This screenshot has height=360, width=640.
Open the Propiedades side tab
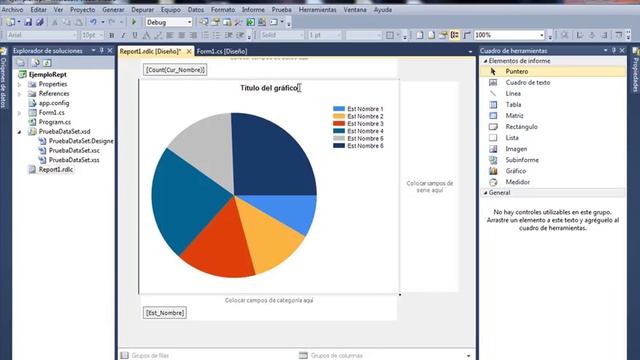tap(636, 70)
